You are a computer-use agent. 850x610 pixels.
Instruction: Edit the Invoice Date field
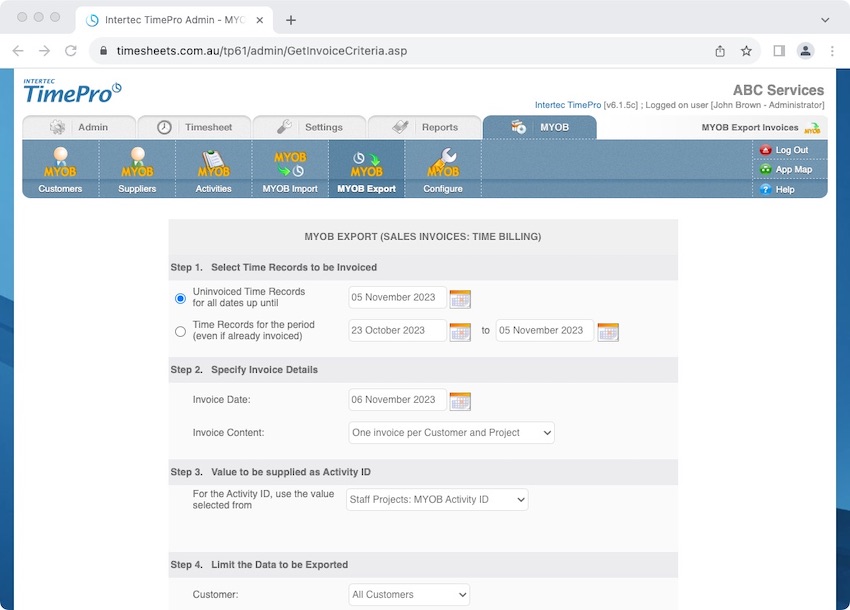[397, 400]
